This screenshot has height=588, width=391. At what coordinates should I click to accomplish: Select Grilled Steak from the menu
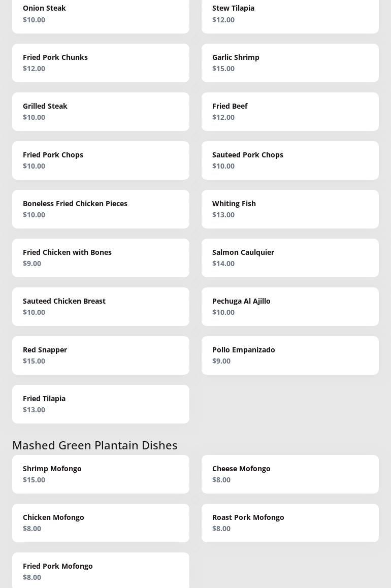pos(101,112)
